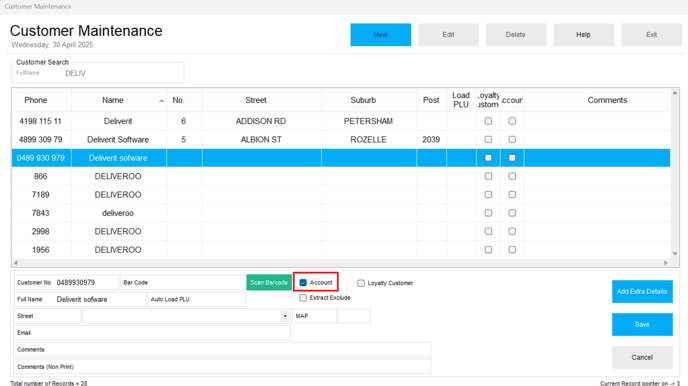Click the Exit button
Image resolution: width=688 pixels, height=386 pixels.
pos(651,35)
